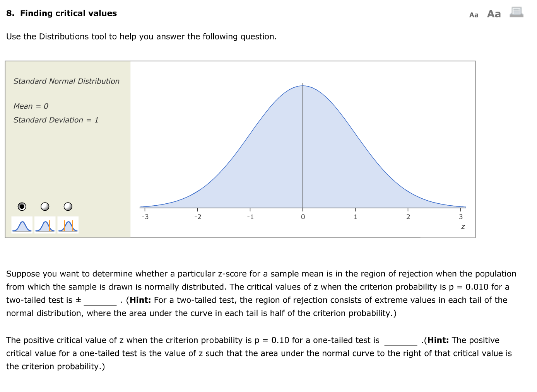Click the italic z-axis label
The image size is (537, 392).
point(463,227)
